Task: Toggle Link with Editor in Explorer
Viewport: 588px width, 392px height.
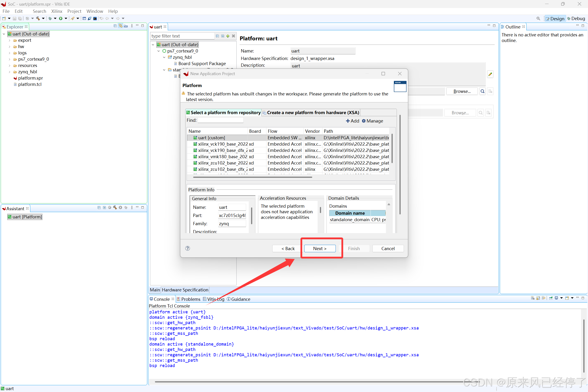Action: coord(120,26)
